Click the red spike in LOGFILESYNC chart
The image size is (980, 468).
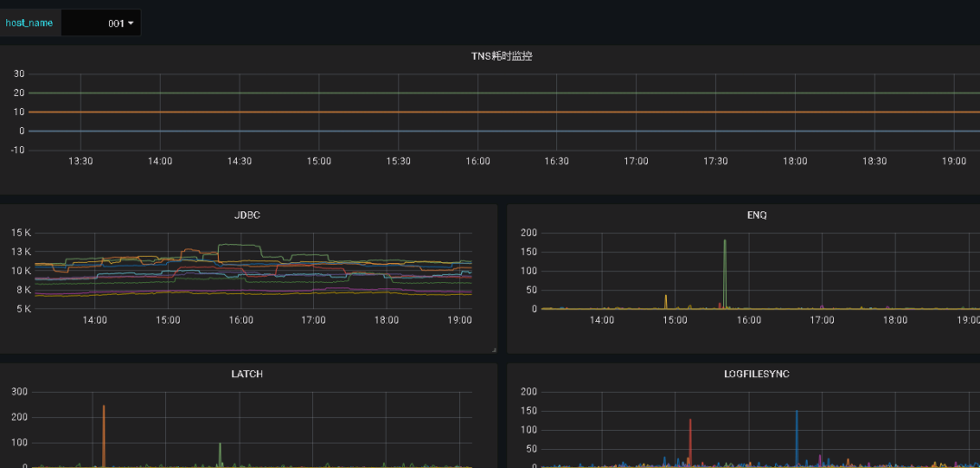pos(690,441)
